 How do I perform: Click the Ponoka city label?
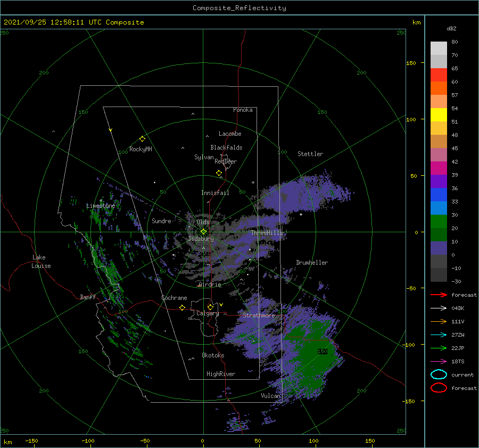tap(243, 110)
